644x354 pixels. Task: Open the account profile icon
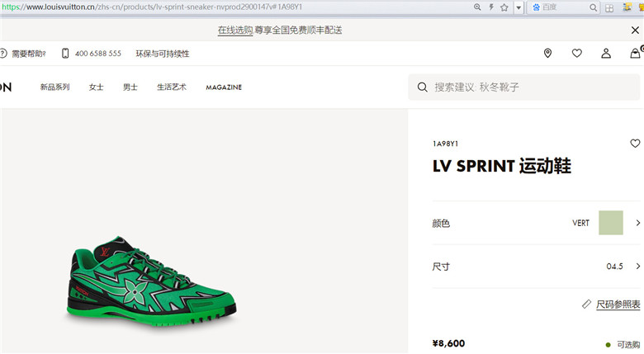tap(606, 54)
